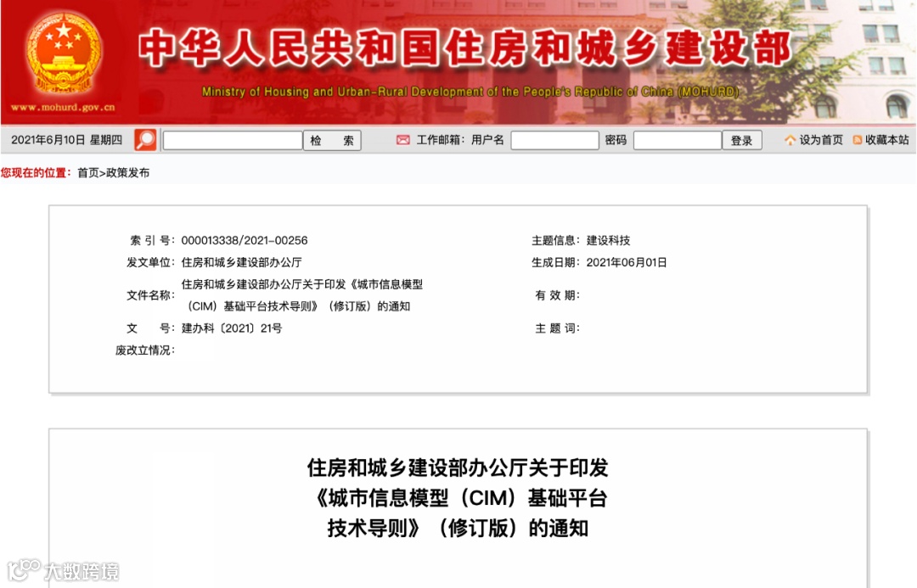Click the English ministry name in banner
This screenshot has height=588, width=917.
[x=470, y=92]
